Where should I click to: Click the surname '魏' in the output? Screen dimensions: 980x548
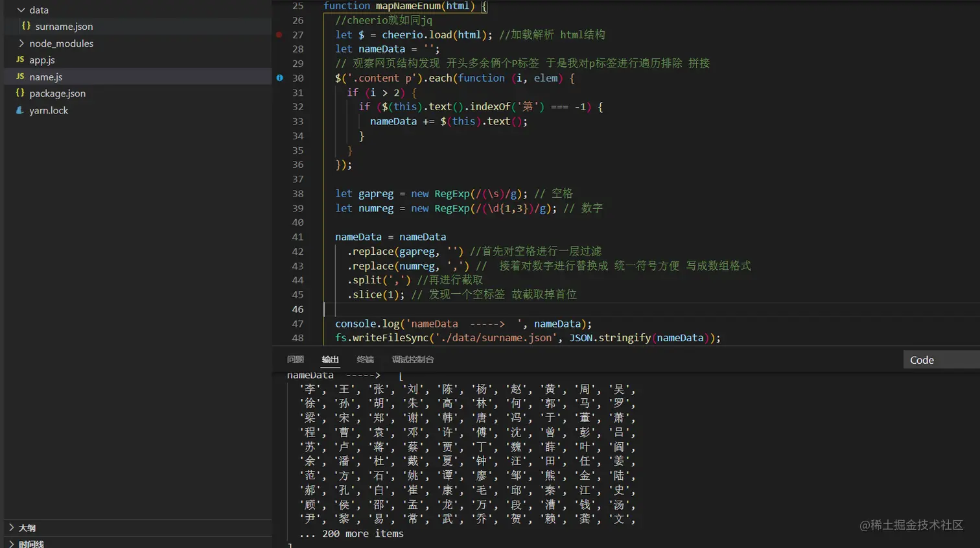coord(516,447)
